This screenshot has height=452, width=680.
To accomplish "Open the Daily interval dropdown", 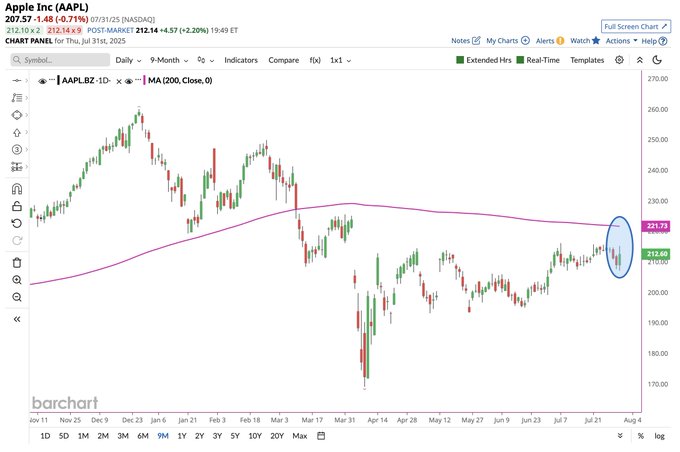I will click(128, 60).
